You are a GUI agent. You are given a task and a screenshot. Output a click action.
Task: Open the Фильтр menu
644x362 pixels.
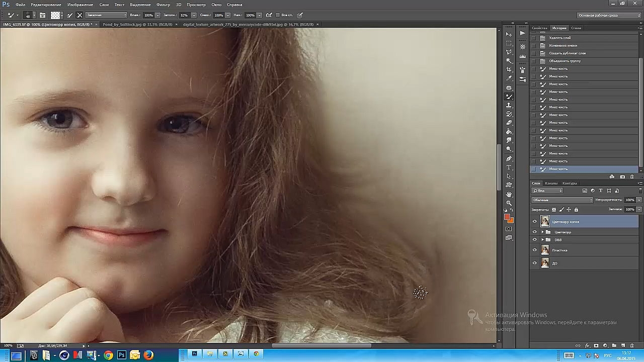(x=163, y=5)
